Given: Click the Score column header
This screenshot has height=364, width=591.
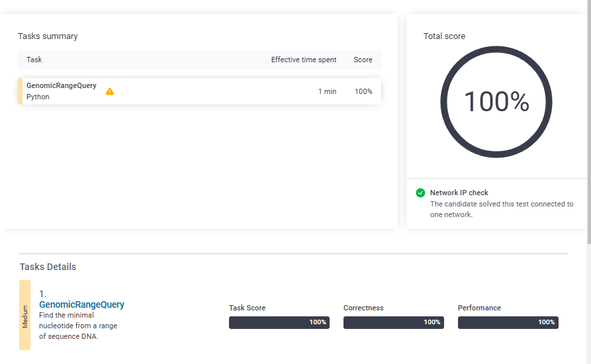Looking at the screenshot, I should [363, 60].
